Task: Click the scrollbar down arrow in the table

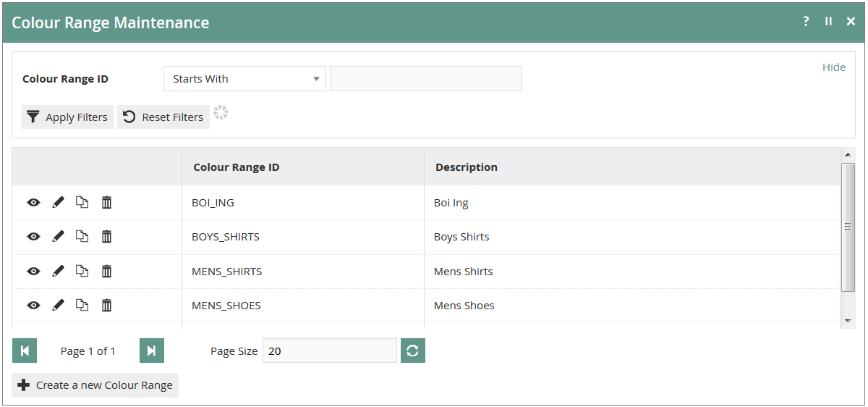Action: pyautogui.click(x=848, y=320)
